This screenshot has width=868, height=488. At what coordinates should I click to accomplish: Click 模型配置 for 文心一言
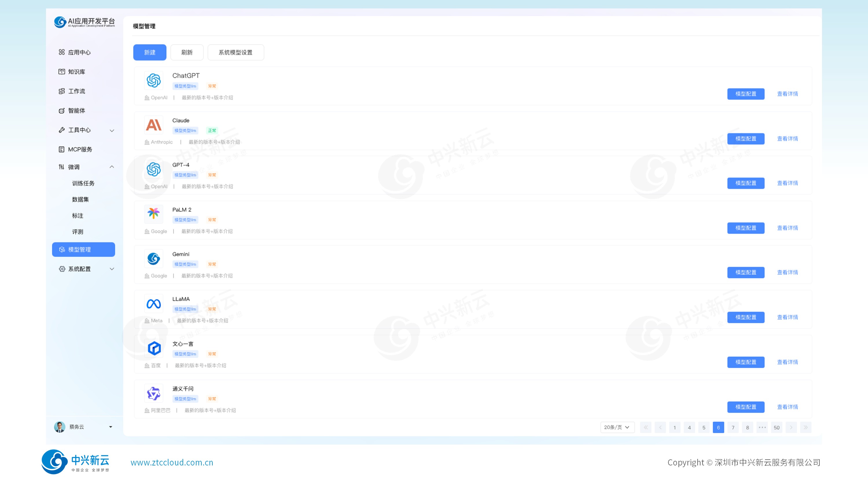click(746, 362)
